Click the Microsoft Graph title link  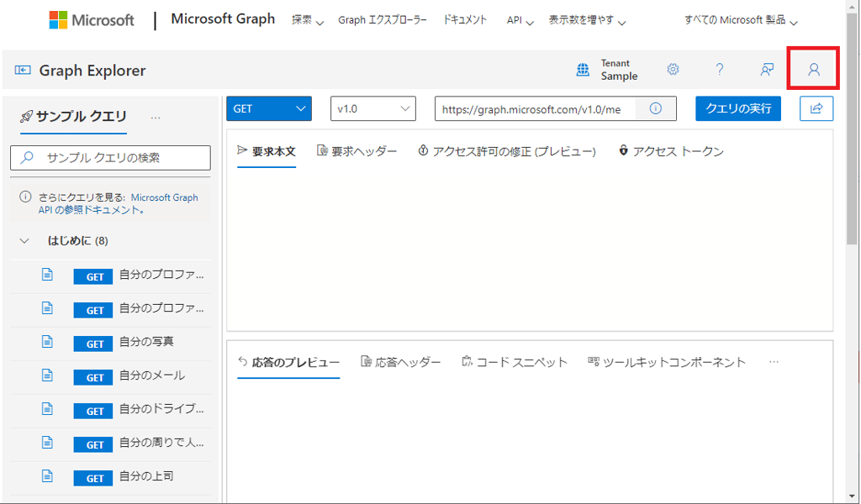[x=223, y=19]
